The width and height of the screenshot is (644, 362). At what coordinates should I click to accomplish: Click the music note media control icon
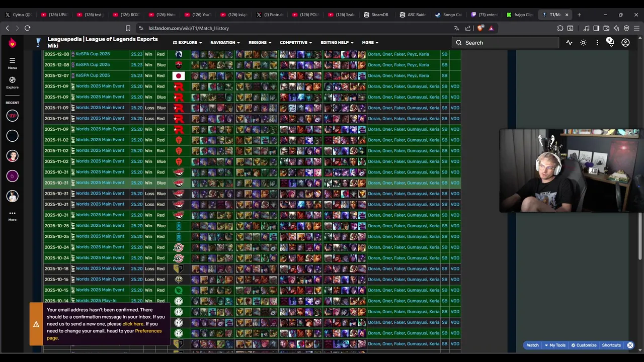[586, 28]
